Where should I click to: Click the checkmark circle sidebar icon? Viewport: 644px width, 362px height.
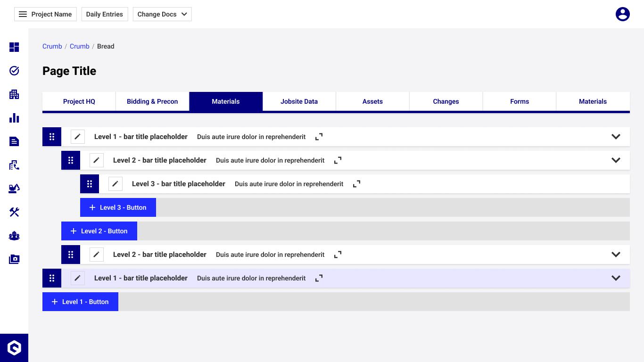(x=14, y=71)
